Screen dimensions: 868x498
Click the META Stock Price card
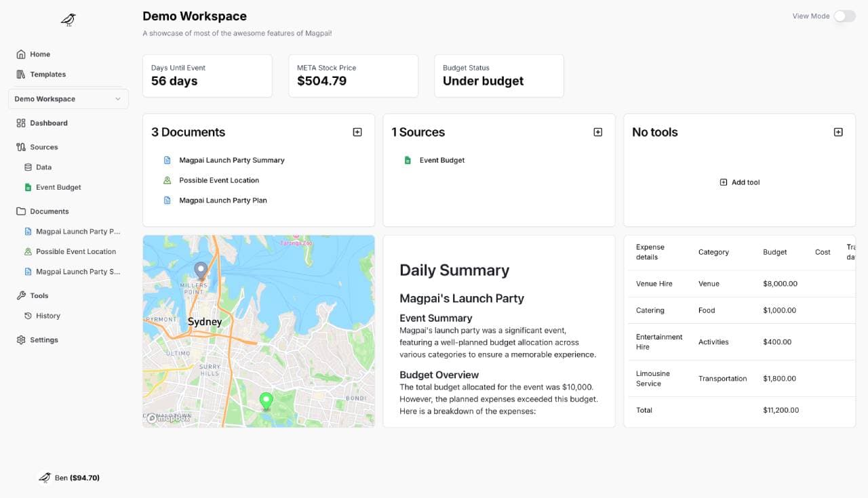coord(353,76)
